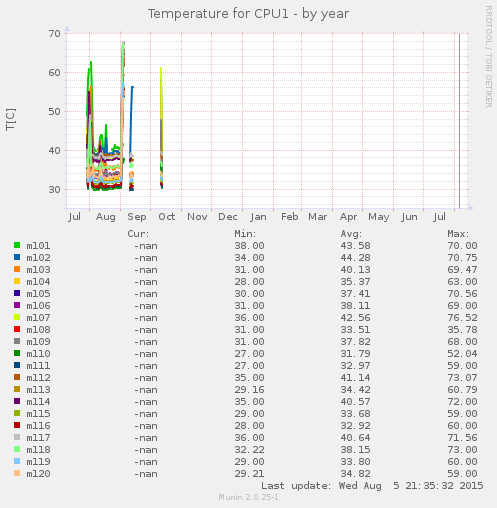The width and height of the screenshot is (497, 508).
Task: Click the 'Oct' x-axis label
Action: (167, 217)
